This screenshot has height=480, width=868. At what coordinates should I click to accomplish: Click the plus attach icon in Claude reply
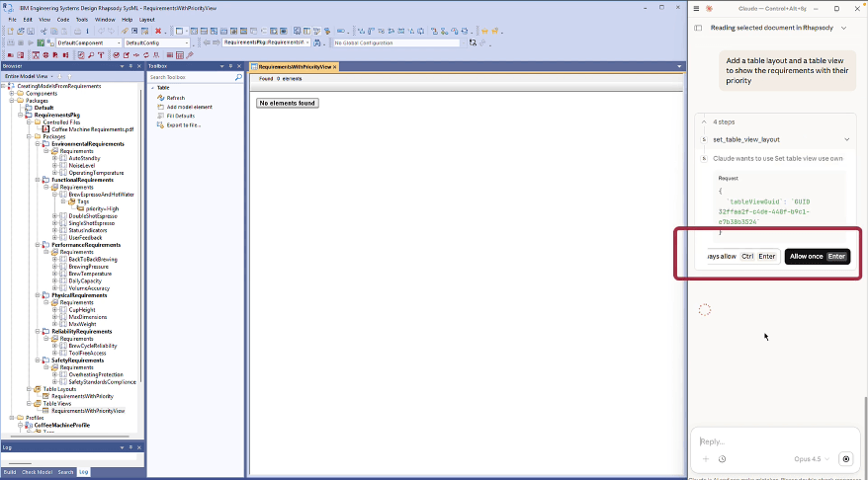[706, 459]
